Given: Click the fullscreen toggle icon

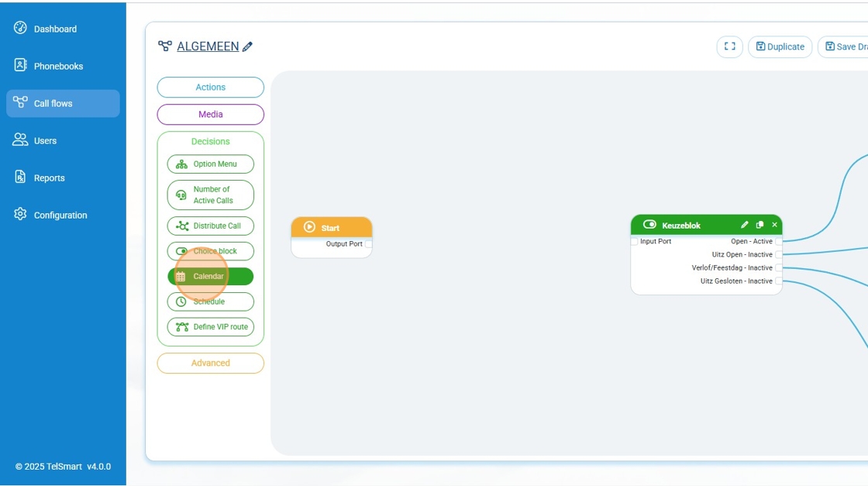Looking at the screenshot, I should coord(729,47).
